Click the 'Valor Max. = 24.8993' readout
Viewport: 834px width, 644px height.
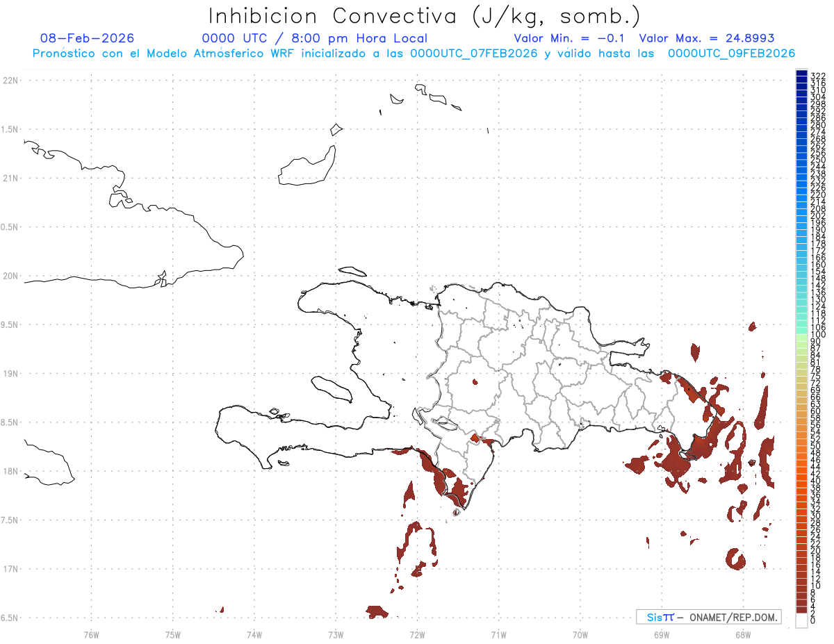coord(707,38)
